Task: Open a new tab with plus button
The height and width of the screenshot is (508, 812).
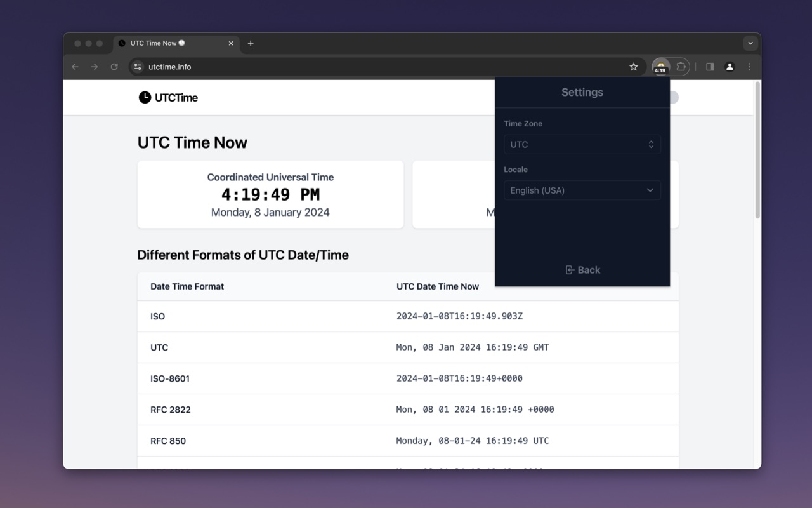Action: pyautogui.click(x=251, y=43)
